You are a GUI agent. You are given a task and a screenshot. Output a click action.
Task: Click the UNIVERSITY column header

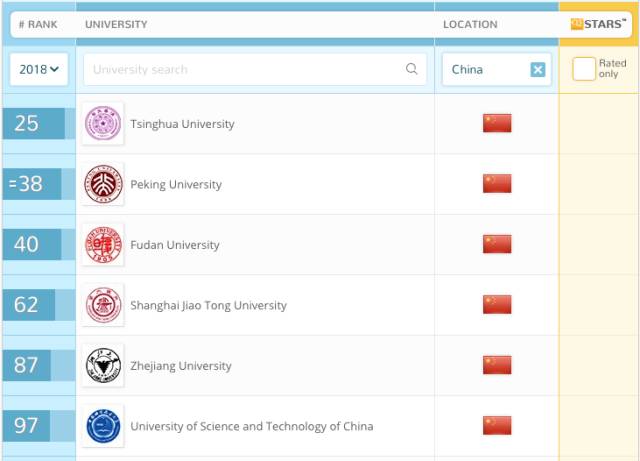point(116,24)
